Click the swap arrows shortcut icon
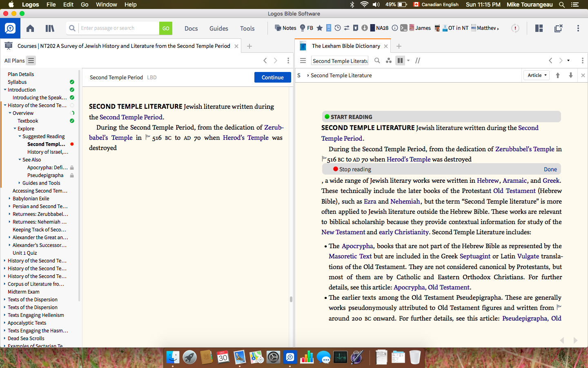Image resolution: width=588 pixels, height=368 pixels. [347, 28]
